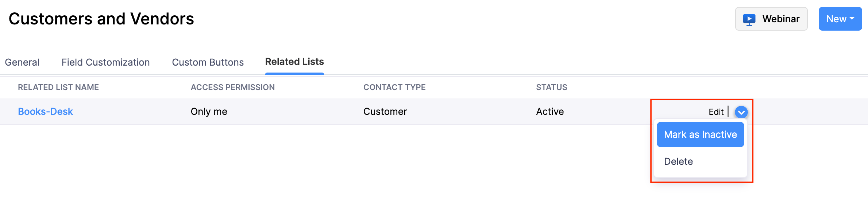Click the Related List Name column header
The image size is (868, 206).
[58, 88]
